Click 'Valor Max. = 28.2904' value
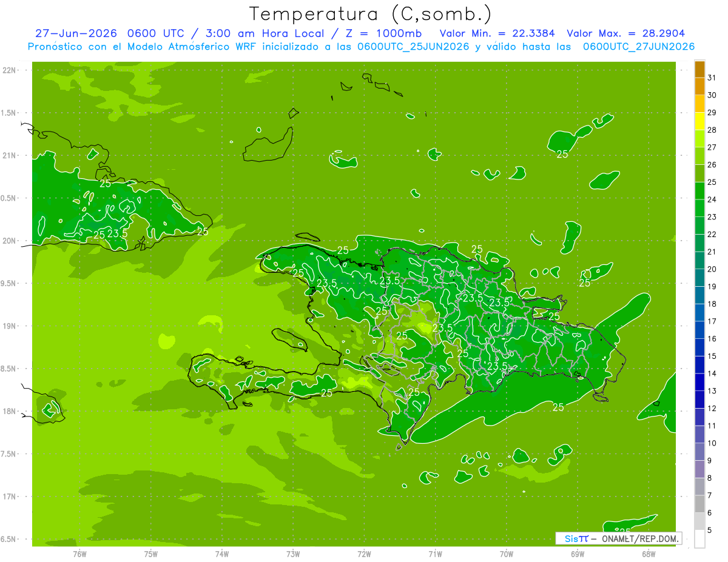728x562 pixels. click(x=626, y=33)
